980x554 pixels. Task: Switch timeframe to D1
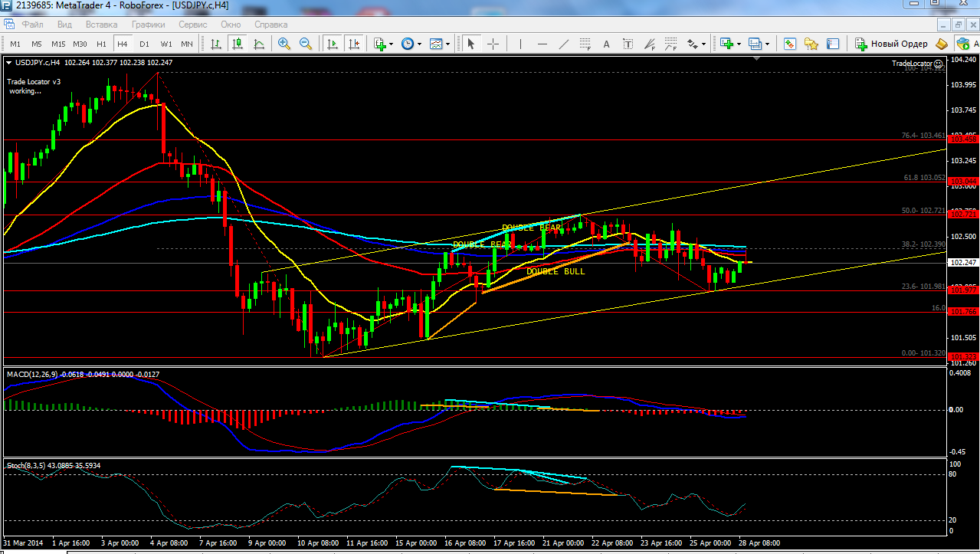144,44
